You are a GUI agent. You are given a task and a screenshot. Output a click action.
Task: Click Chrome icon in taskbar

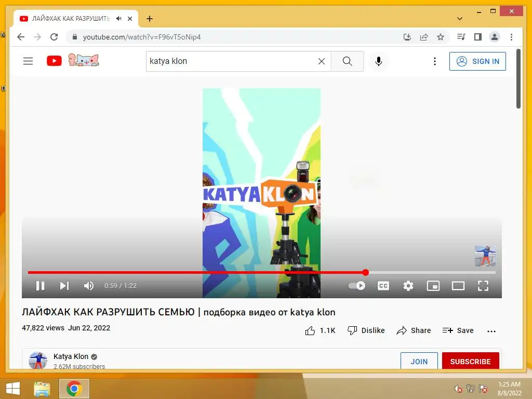pyautogui.click(x=74, y=389)
